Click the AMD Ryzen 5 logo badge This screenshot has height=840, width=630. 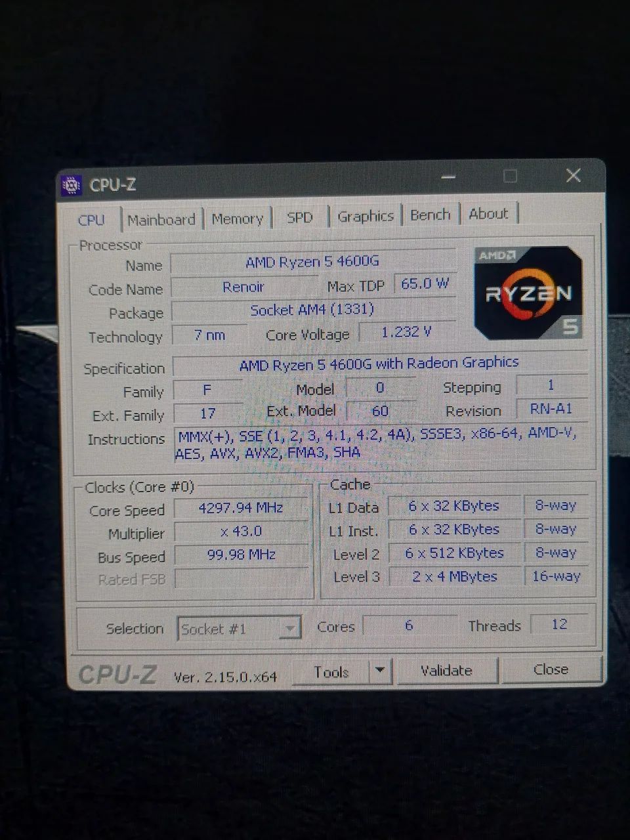pyautogui.click(x=528, y=293)
